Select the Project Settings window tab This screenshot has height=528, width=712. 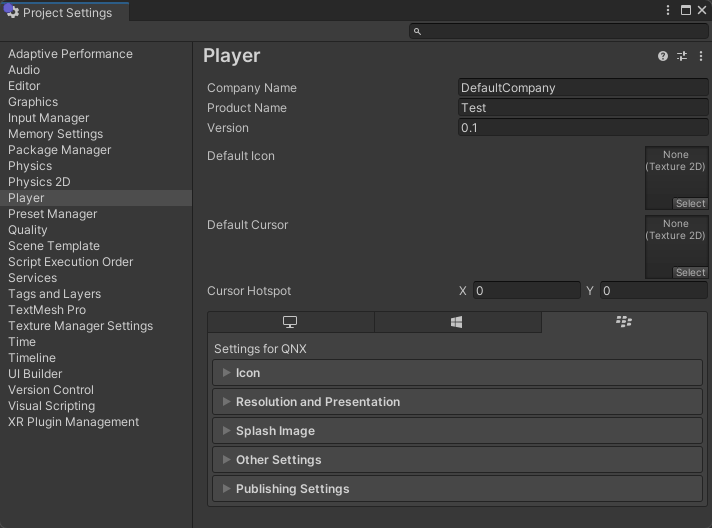[64, 12]
